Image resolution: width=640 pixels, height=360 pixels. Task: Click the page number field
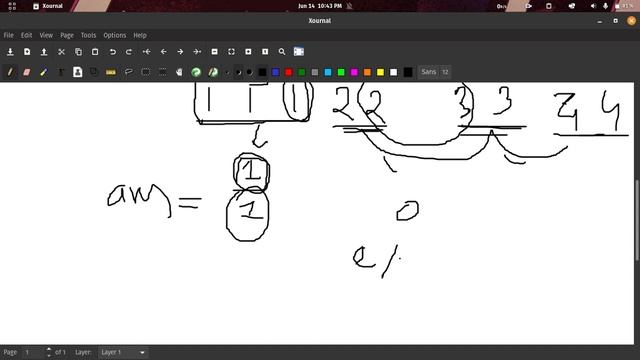pos(33,352)
